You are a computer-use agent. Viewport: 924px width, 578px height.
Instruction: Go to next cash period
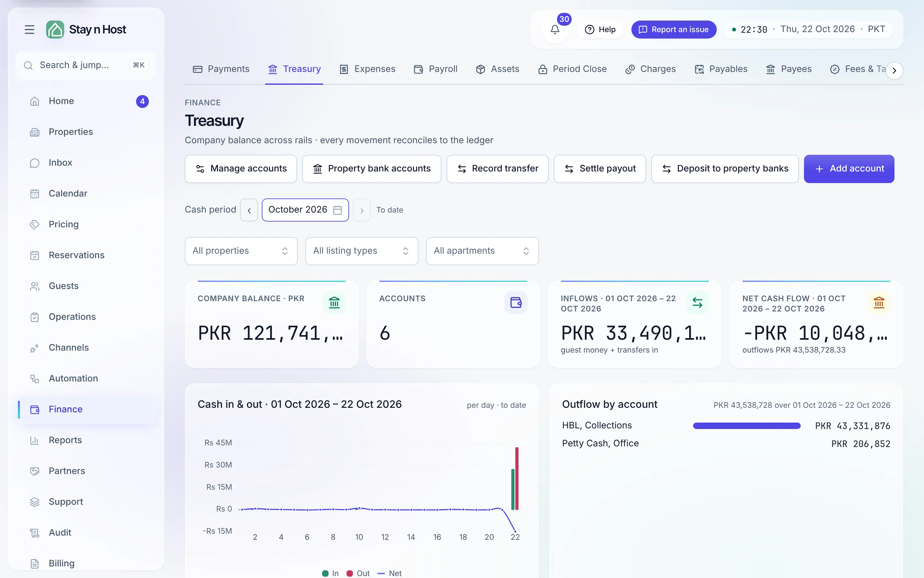click(x=362, y=210)
